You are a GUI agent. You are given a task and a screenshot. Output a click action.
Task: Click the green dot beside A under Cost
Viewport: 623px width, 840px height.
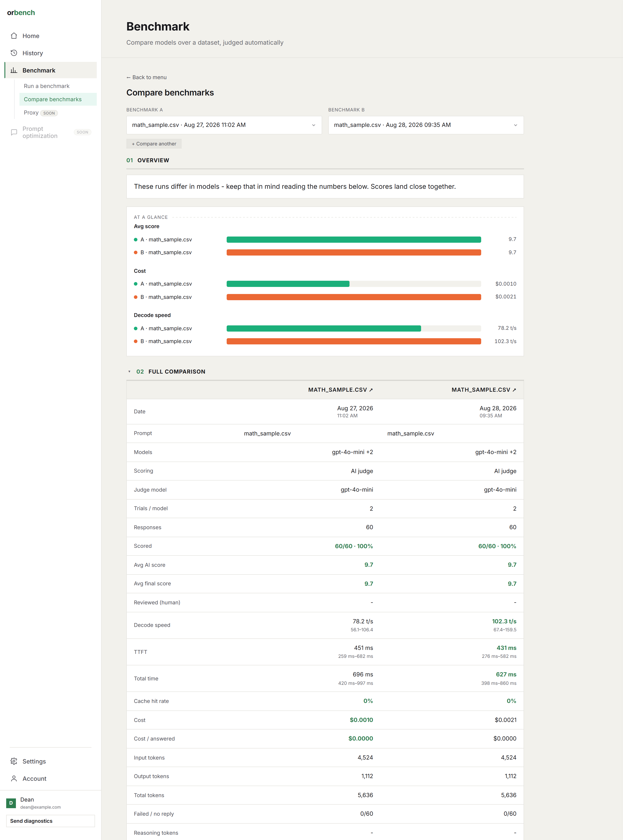[x=136, y=284]
